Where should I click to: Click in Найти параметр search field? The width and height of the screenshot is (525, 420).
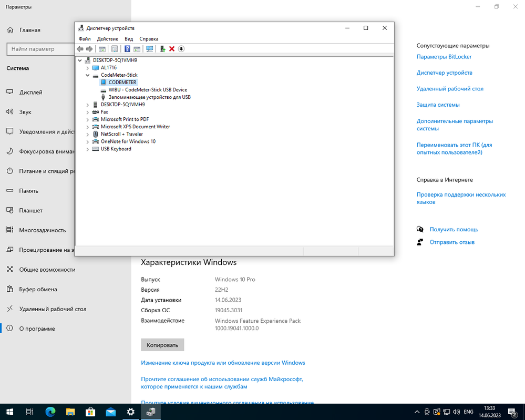click(x=40, y=49)
